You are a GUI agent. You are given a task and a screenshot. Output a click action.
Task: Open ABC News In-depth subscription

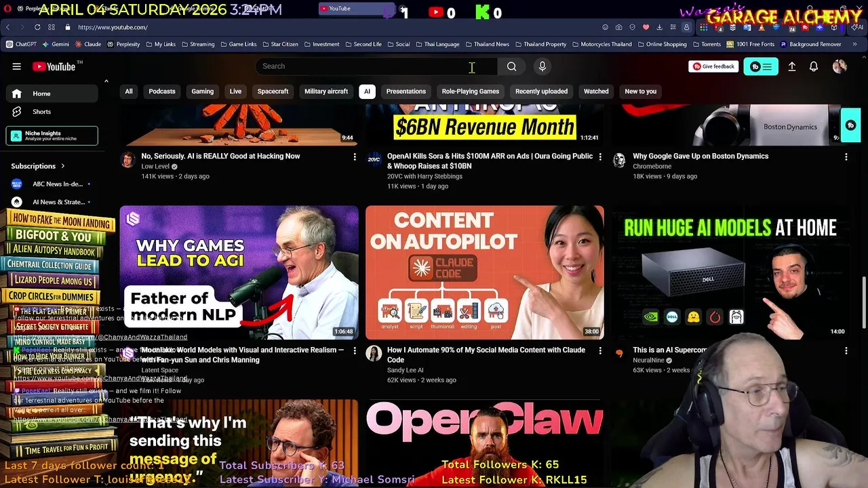coord(52,184)
